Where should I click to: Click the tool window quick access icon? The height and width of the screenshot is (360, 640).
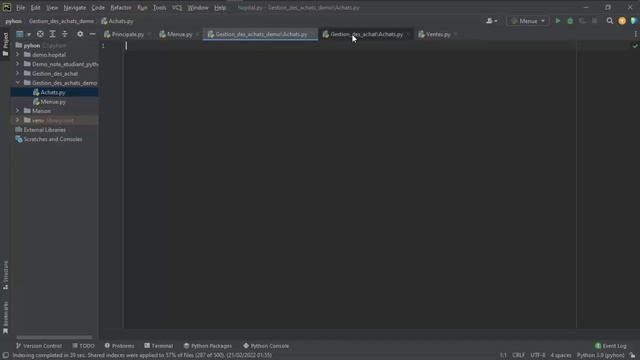coord(6,355)
